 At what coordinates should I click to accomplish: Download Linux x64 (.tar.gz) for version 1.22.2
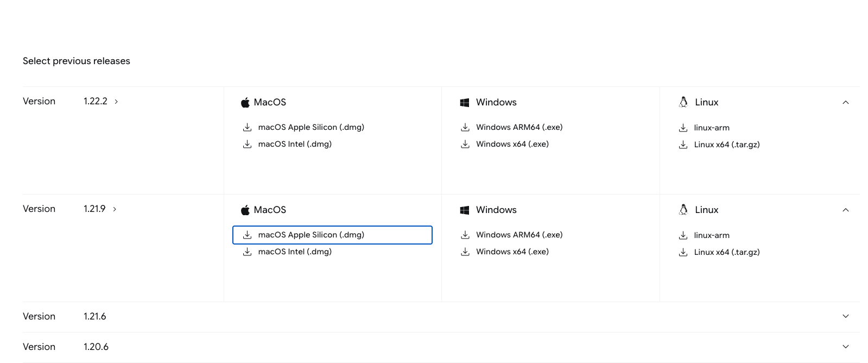pos(727,145)
